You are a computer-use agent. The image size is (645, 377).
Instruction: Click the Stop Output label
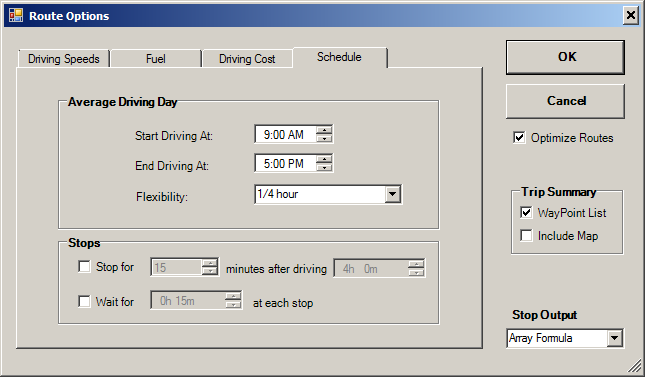545,315
